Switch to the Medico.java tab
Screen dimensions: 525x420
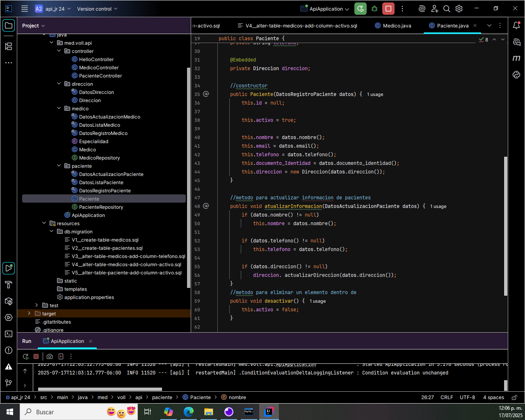click(x=393, y=25)
